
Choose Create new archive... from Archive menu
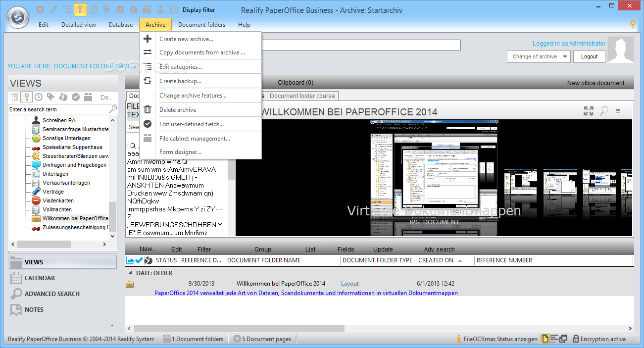pyautogui.click(x=200, y=39)
